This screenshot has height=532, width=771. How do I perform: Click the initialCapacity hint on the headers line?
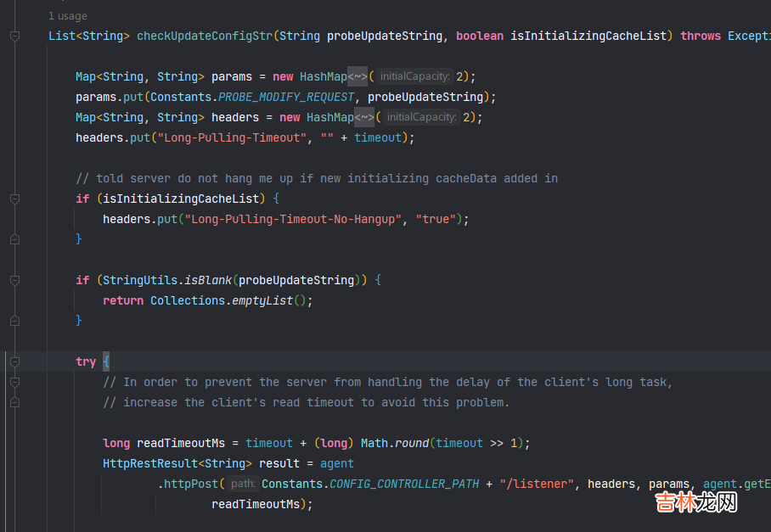[x=422, y=117]
